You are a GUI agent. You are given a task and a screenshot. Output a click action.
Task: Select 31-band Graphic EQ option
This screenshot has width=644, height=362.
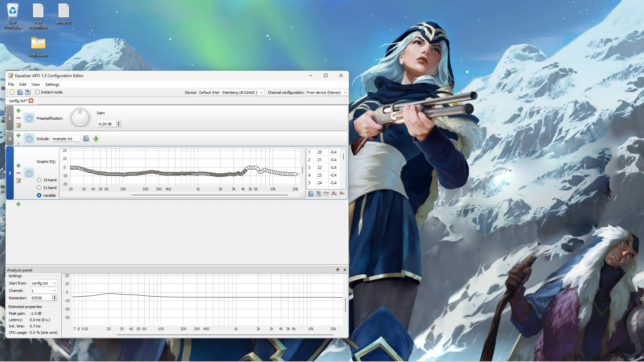pyautogui.click(x=39, y=188)
